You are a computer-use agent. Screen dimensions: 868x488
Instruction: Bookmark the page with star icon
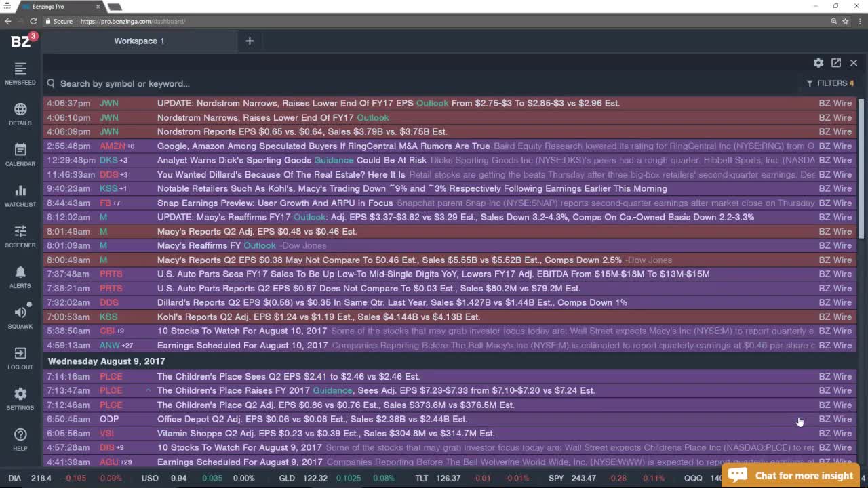(x=846, y=21)
